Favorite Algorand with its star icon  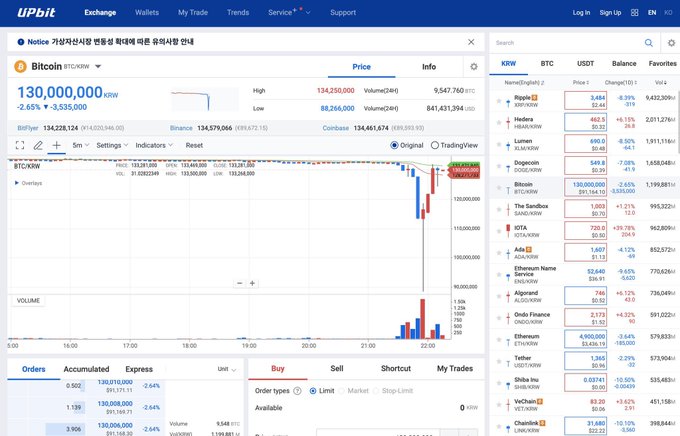pos(499,296)
